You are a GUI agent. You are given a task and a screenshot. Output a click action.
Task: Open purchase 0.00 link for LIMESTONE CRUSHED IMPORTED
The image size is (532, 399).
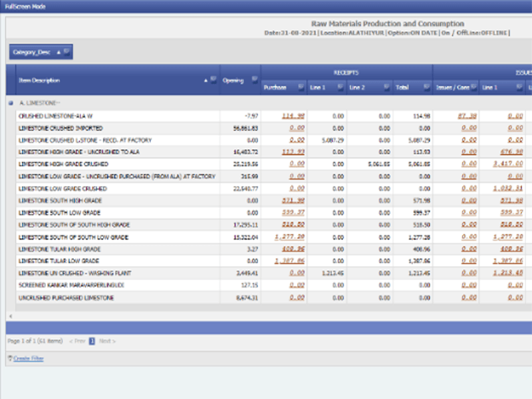click(297, 128)
